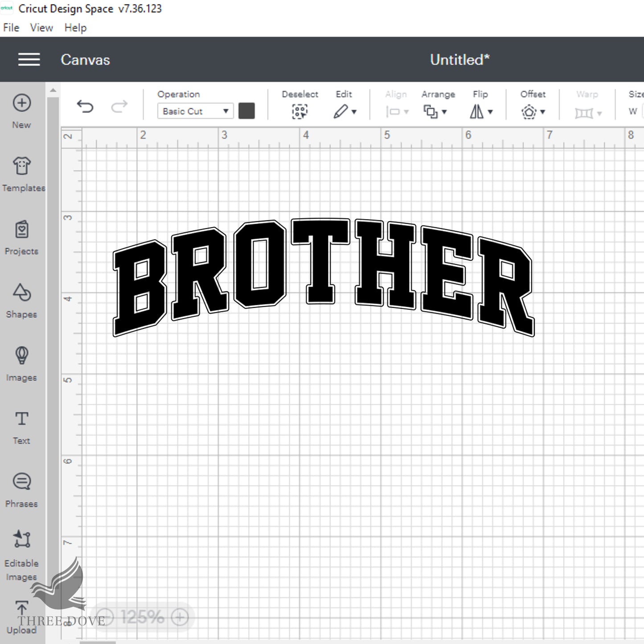Expand the Align dropdown arrow
644x644 pixels.
pos(406,112)
